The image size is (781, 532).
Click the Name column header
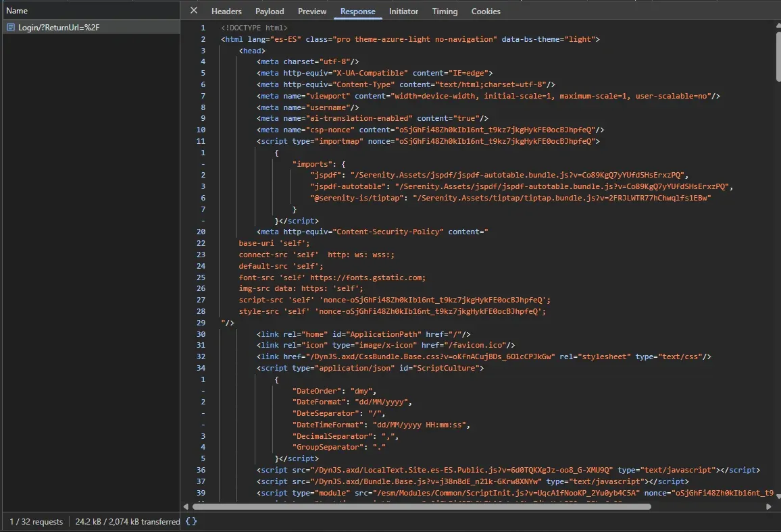(x=18, y=11)
